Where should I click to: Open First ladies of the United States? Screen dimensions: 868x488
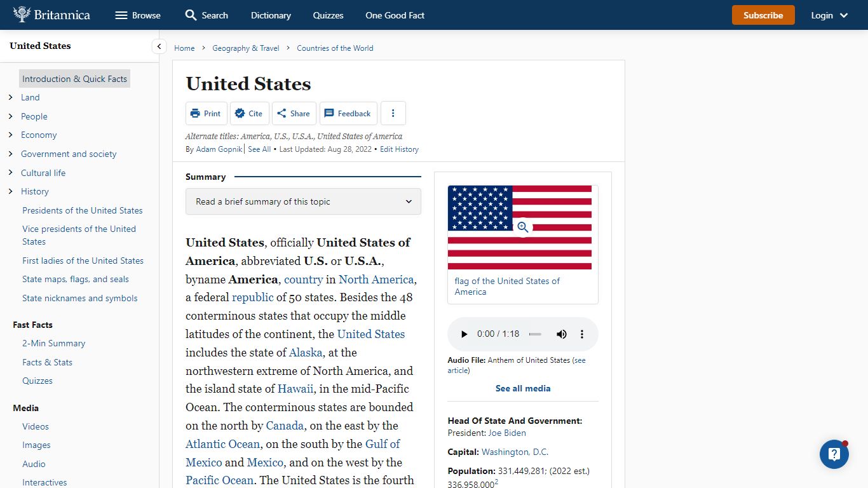[x=83, y=261]
